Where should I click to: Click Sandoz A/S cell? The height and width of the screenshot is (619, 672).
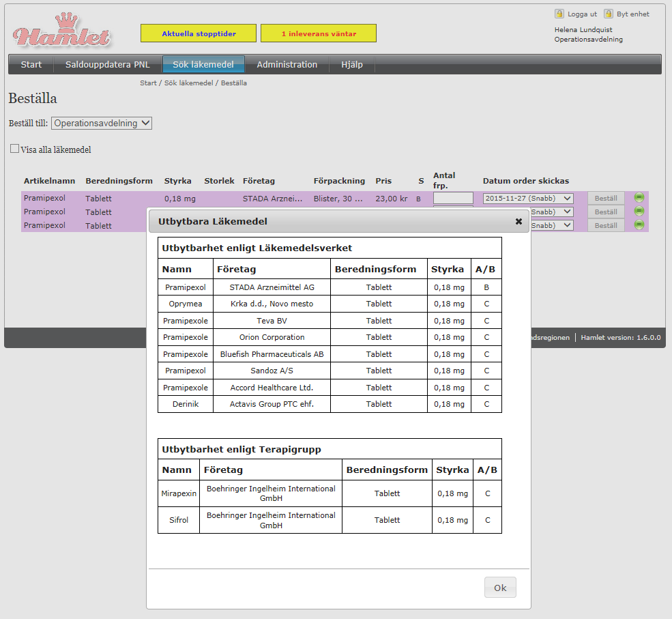pos(272,371)
